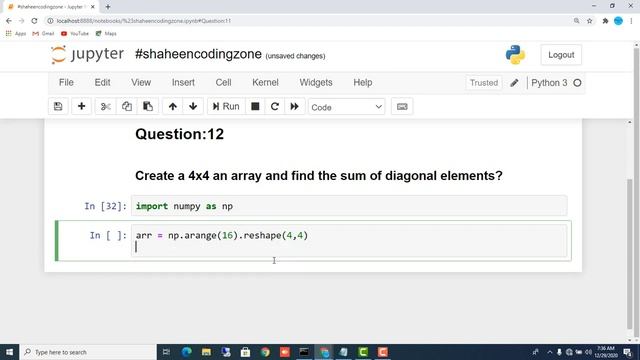
Task: Open Task View on taskbar
Action: click(167, 352)
